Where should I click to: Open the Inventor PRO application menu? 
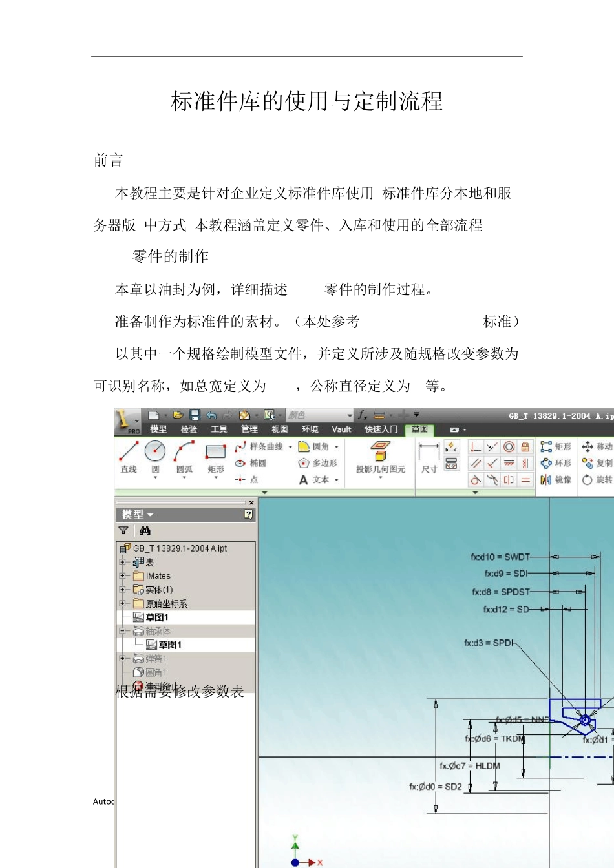point(128,421)
